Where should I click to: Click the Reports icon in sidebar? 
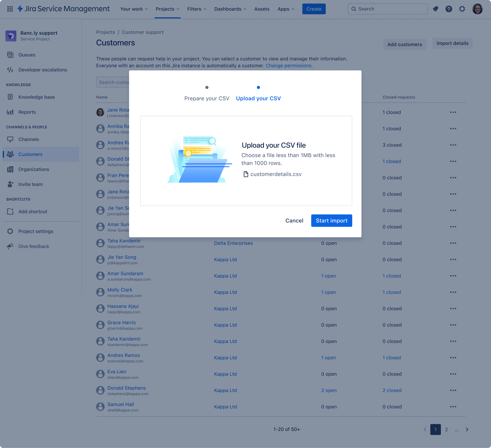point(11,112)
